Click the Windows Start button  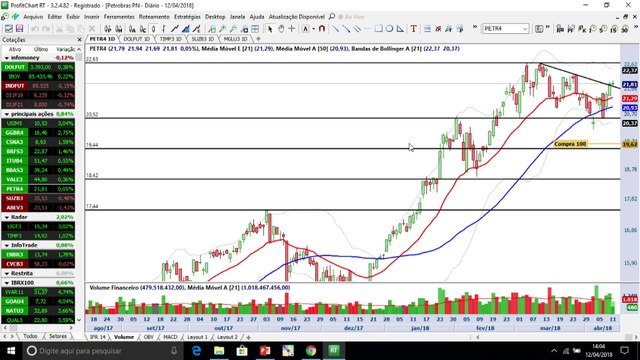[11, 351]
